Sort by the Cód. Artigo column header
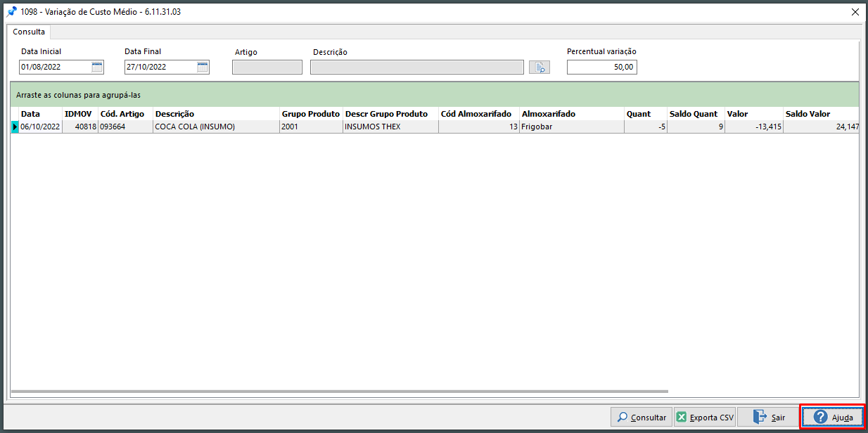Image resolution: width=868 pixels, height=433 pixels. point(125,114)
